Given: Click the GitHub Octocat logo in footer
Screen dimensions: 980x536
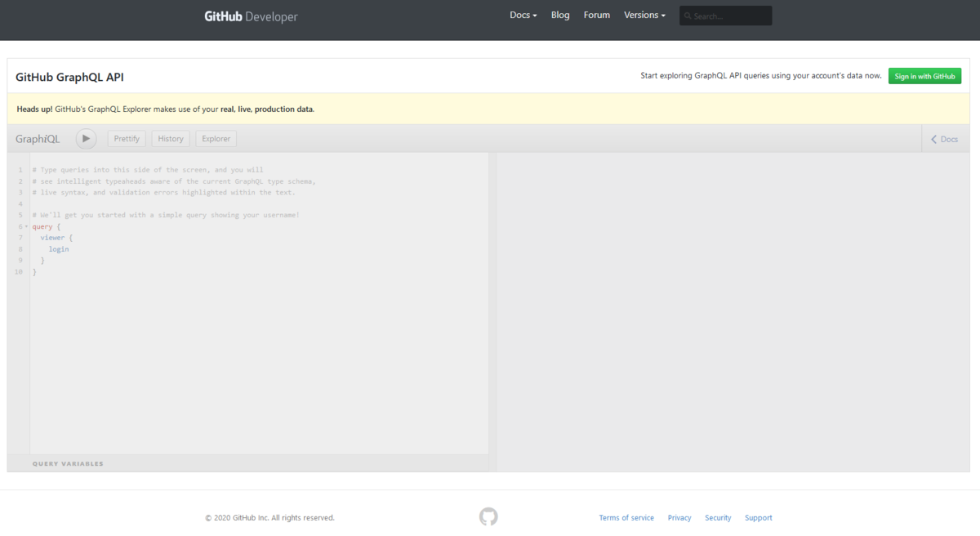Looking at the screenshot, I should (488, 516).
